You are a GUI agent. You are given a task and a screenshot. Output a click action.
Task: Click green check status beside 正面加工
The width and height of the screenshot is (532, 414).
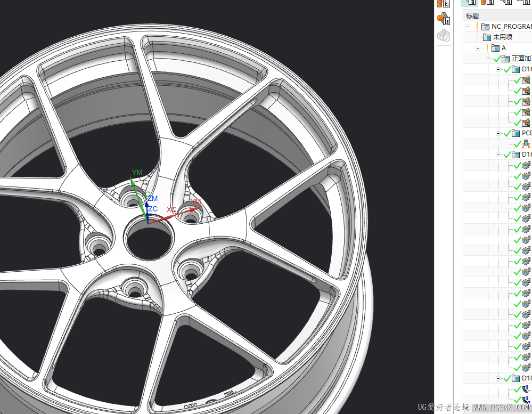[497, 59]
